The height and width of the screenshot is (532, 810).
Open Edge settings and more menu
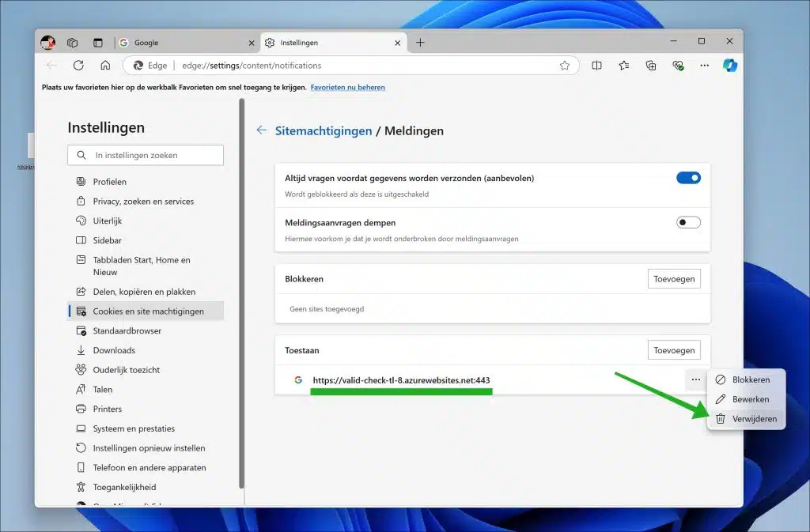[x=705, y=66]
